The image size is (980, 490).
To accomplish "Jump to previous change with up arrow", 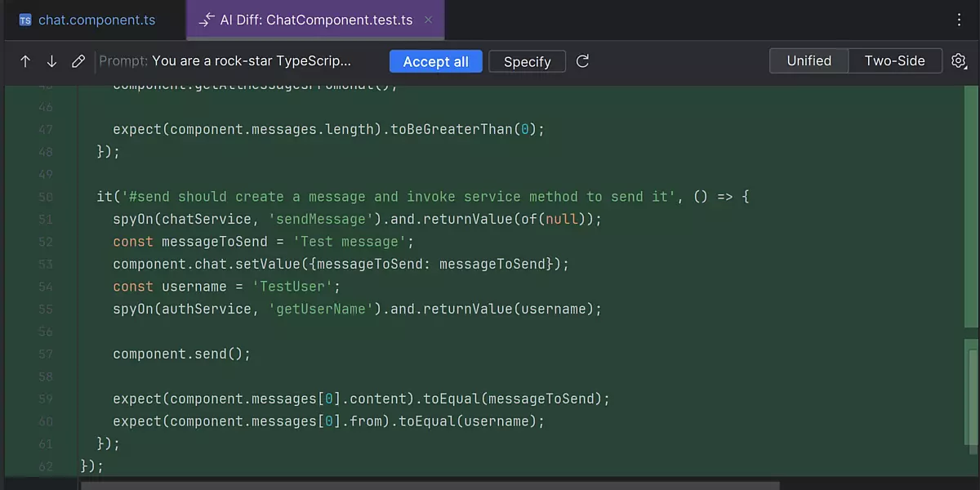I will 25,61.
